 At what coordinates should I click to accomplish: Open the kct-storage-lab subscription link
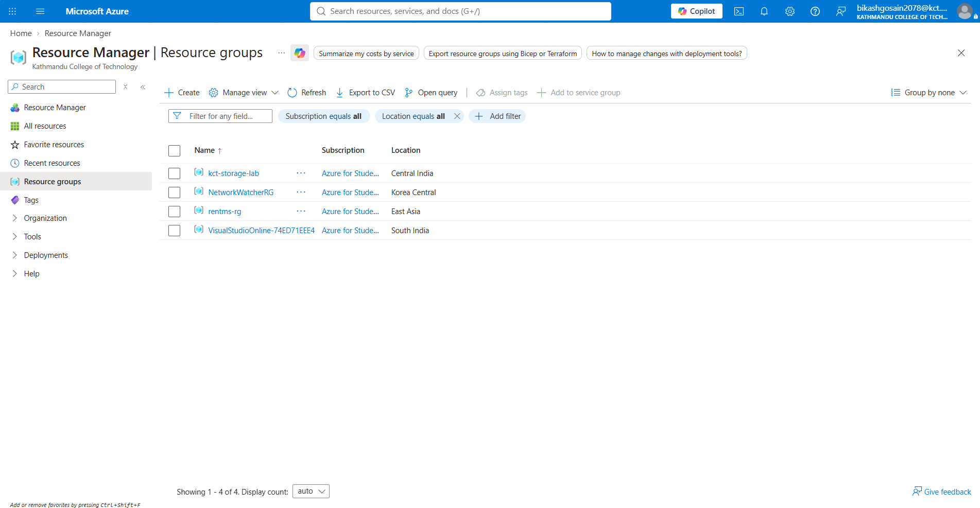pyautogui.click(x=350, y=173)
